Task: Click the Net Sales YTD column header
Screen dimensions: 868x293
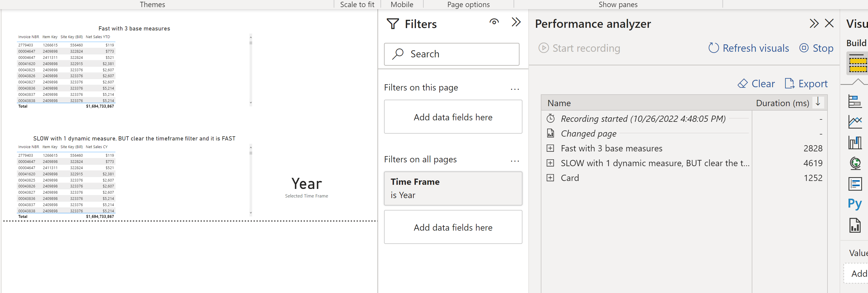Action: point(98,37)
